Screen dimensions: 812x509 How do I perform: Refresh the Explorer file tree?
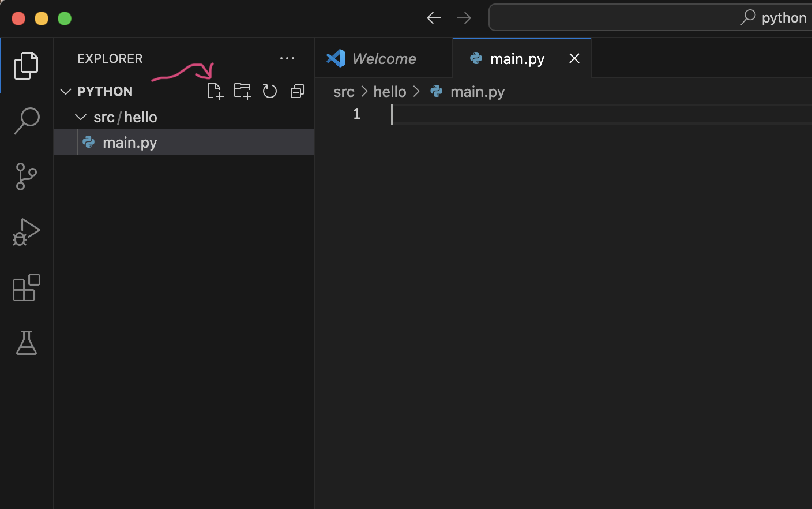(x=270, y=91)
